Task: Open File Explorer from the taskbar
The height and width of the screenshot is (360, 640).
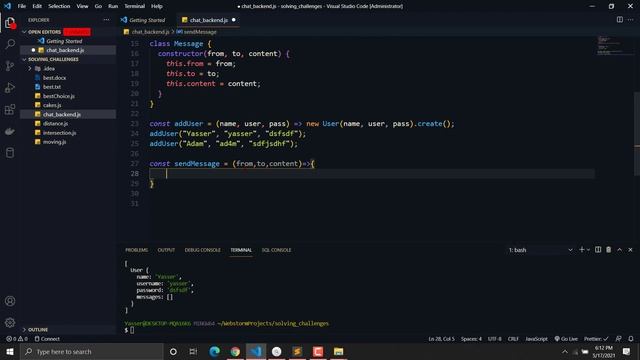Action: [x=338, y=351]
